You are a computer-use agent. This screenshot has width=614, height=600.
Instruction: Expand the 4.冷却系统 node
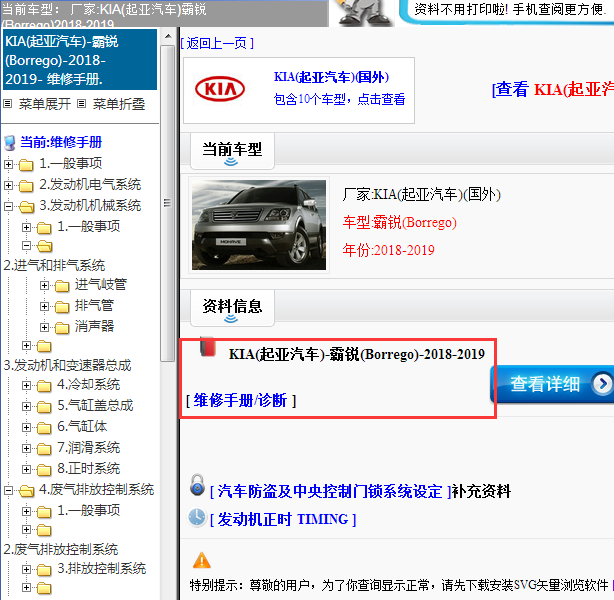point(26,385)
